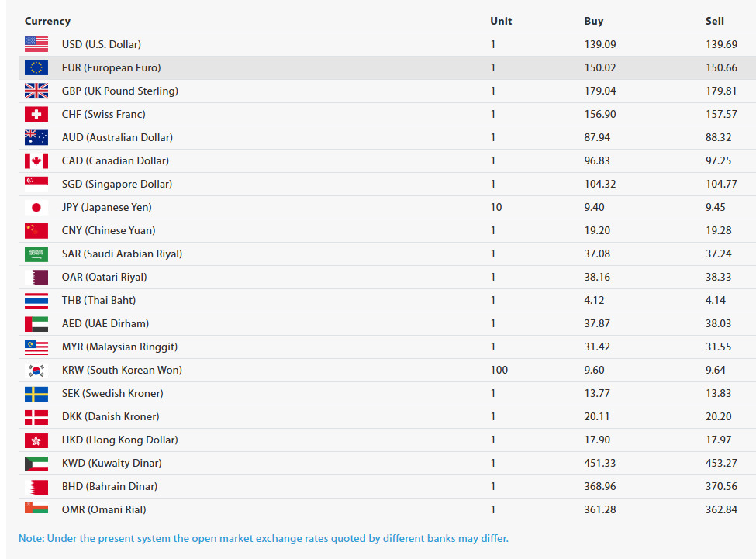Click the Currency column header
The width and height of the screenshot is (756, 559).
click(x=47, y=21)
